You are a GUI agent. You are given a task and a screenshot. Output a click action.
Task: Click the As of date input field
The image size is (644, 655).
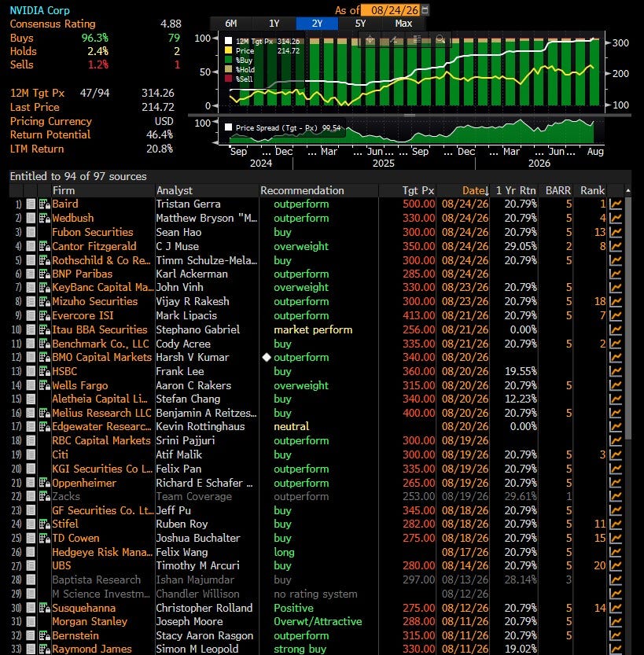click(391, 10)
